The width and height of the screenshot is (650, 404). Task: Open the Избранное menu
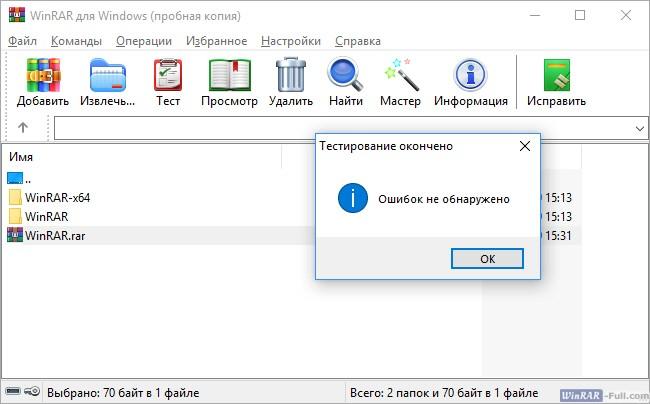[x=216, y=41]
